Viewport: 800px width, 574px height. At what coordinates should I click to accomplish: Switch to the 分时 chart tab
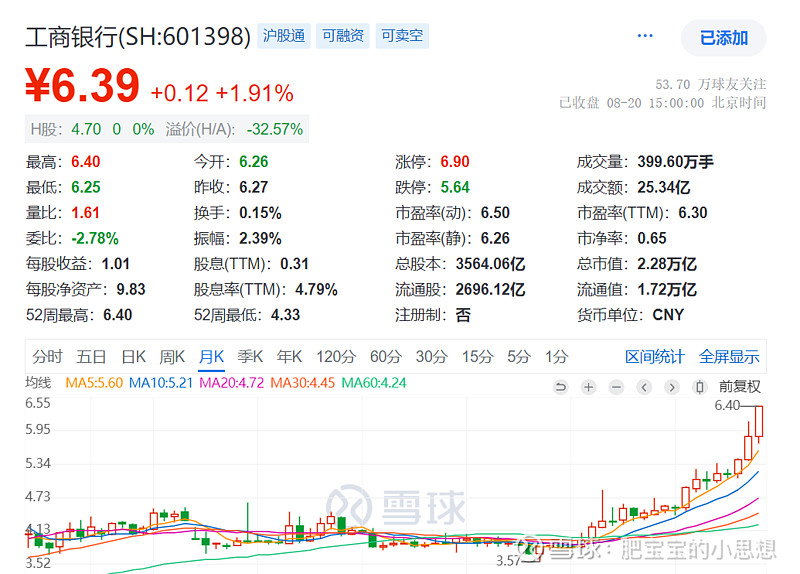point(47,357)
